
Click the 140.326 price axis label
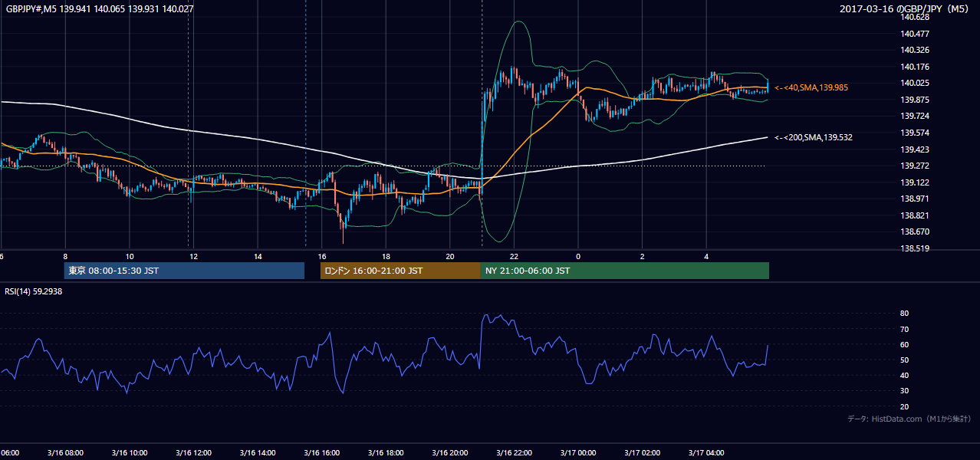pos(916,50)
